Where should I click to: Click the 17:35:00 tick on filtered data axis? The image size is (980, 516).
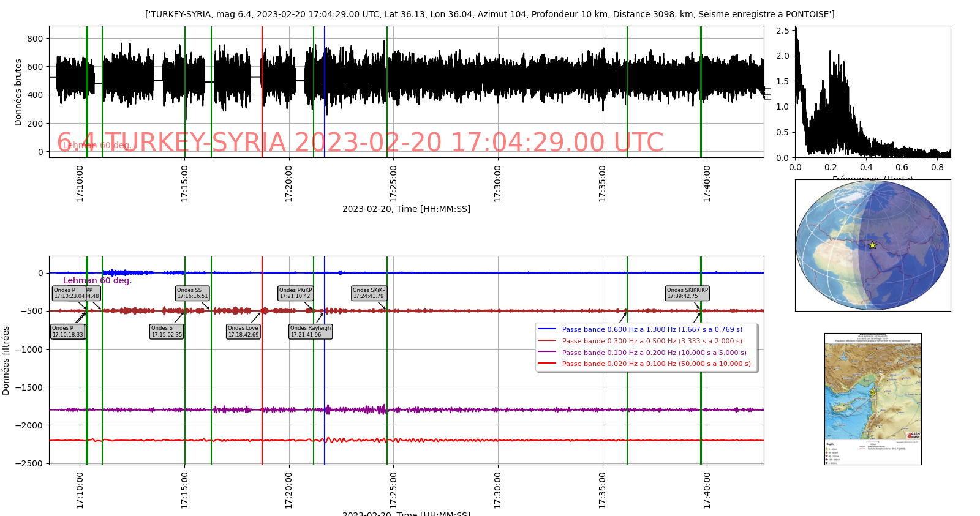pyautogui.click(x=603, y=490)
